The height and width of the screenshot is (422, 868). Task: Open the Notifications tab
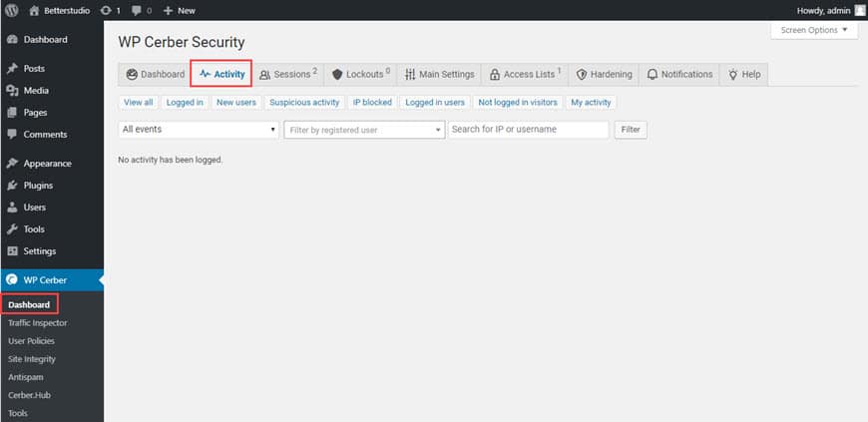679,74
